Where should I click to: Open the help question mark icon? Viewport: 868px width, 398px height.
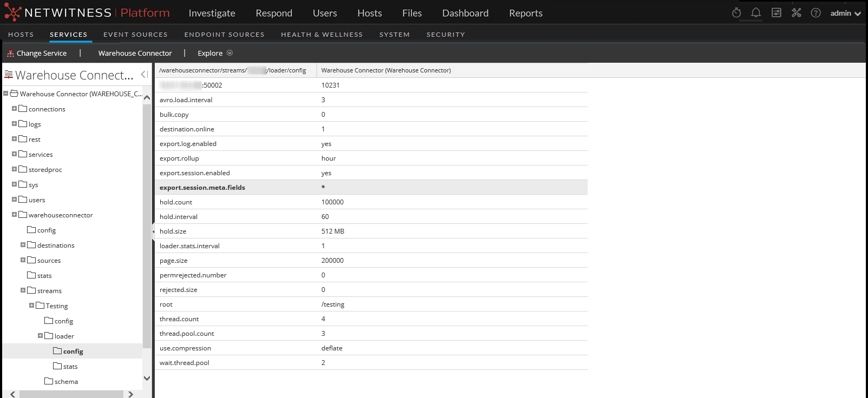pyautogui.click(x=816, y=13)
